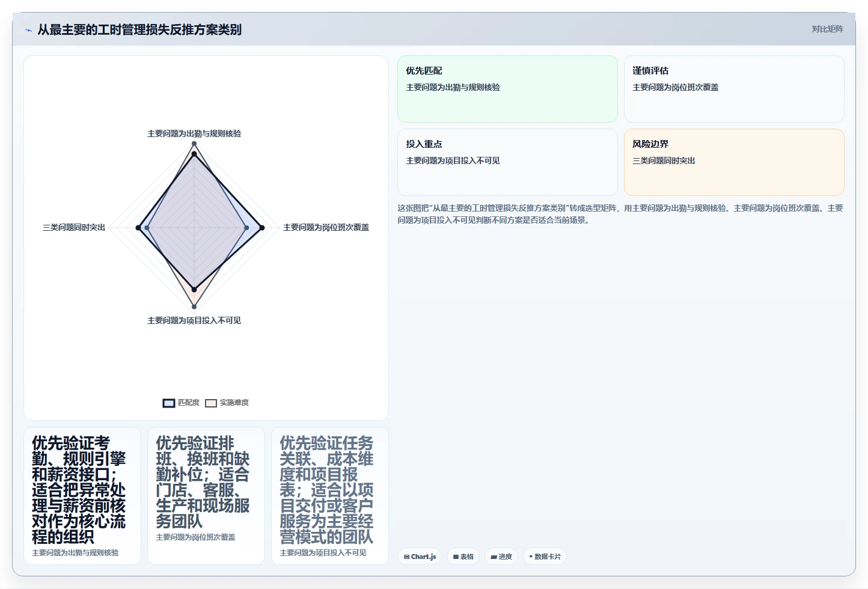Click the Chart.js tag
The width and height of the screenshot is (868, 589).
[420, 557]
